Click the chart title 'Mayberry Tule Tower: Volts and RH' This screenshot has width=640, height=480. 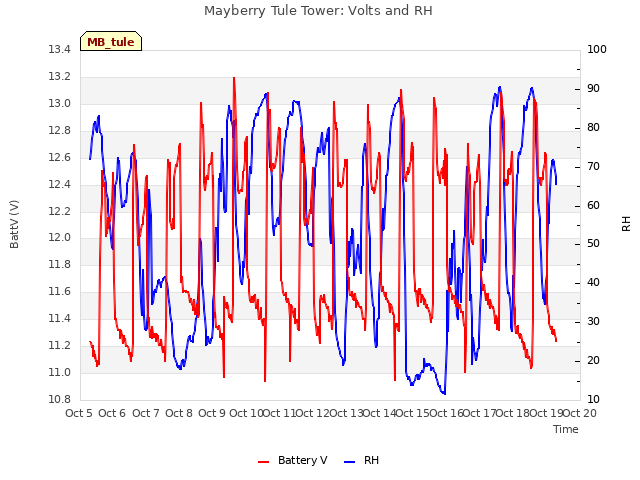tap(318, 10)
